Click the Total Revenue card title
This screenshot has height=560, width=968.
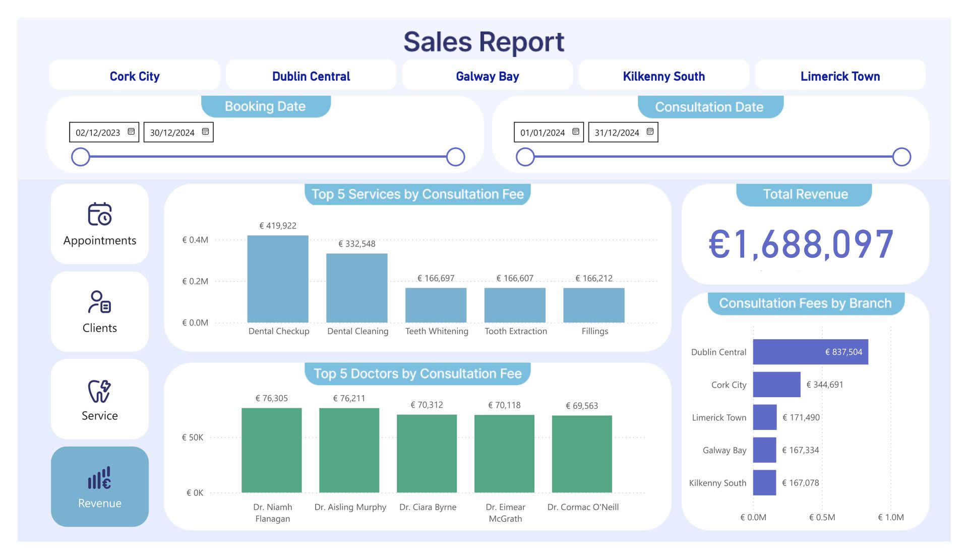pos(806,194)
